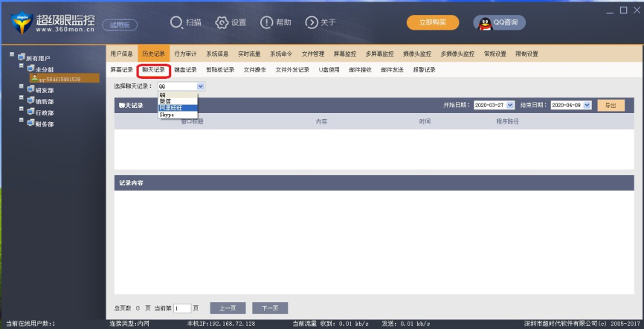Click the computer icon beside 销售部
Viewport: 644px width, 329px height.
point(30,100)
